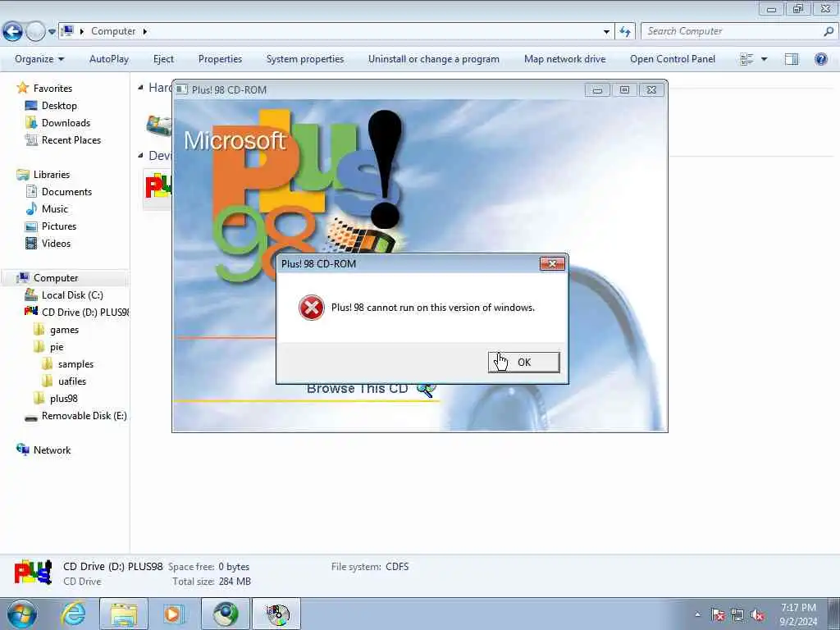840x630 pixels.
Task: Open Windows Explorer from taskbar
Action: click(124, 614)
